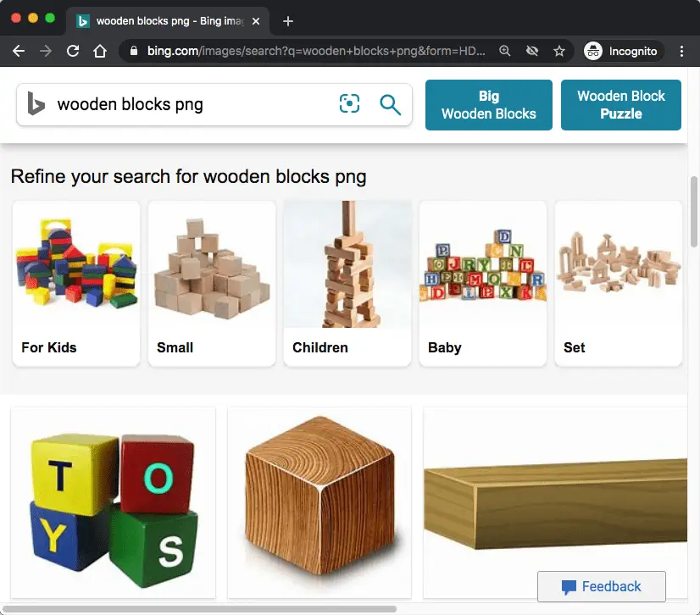Click the Bing logo in search box
This screenshot has width=700, height=615.
click(x=36, y=103)
